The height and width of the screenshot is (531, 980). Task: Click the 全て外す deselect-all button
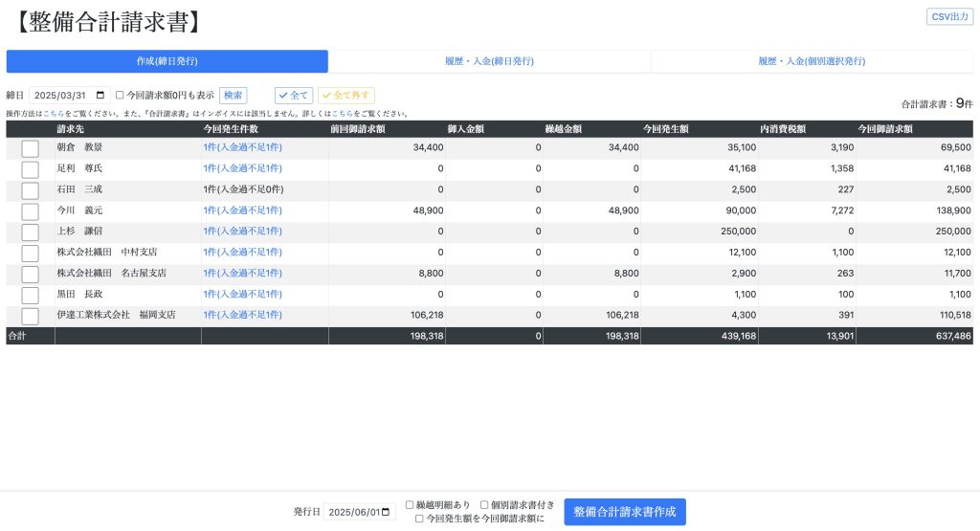tap(346, 96)
